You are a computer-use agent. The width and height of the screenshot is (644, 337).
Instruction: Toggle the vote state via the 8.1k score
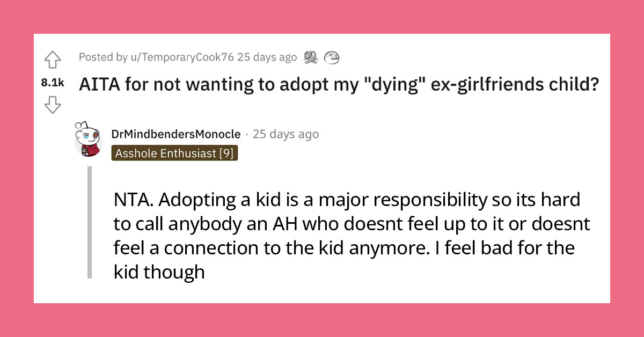(52, 83)
